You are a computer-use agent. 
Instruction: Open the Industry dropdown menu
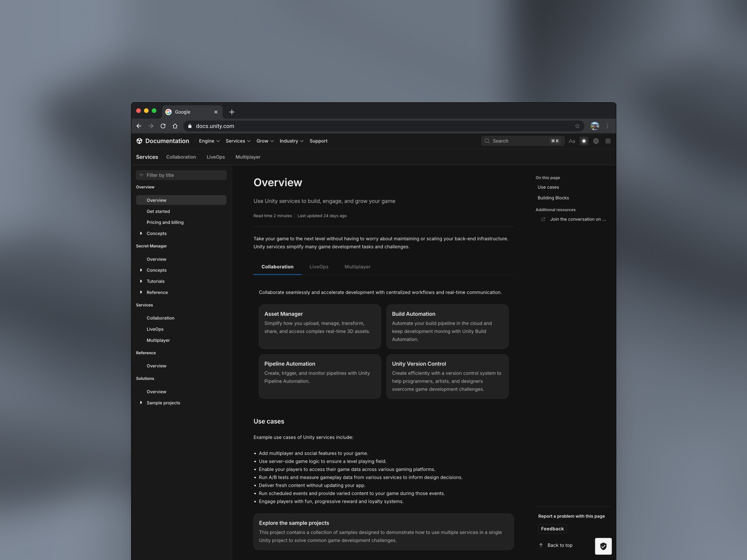click(291, 141)
